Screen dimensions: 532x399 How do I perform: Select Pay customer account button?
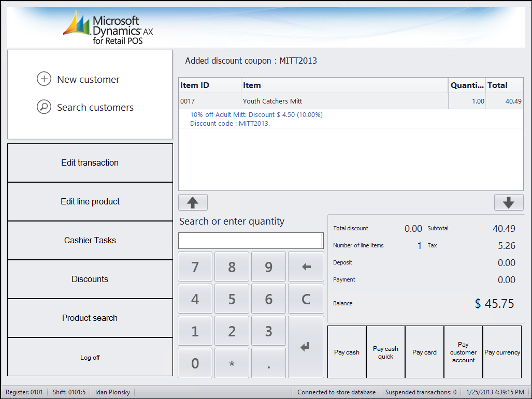click(463, 352)
